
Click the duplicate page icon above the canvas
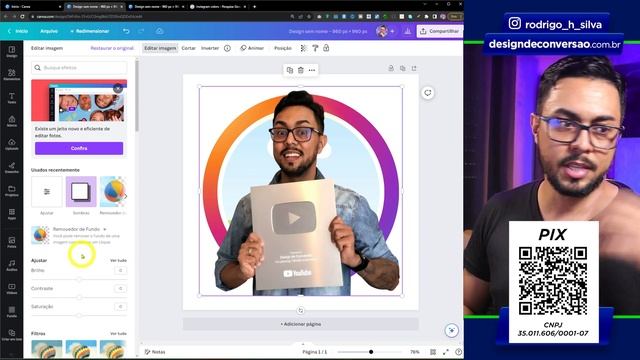[x=402, y=68]
